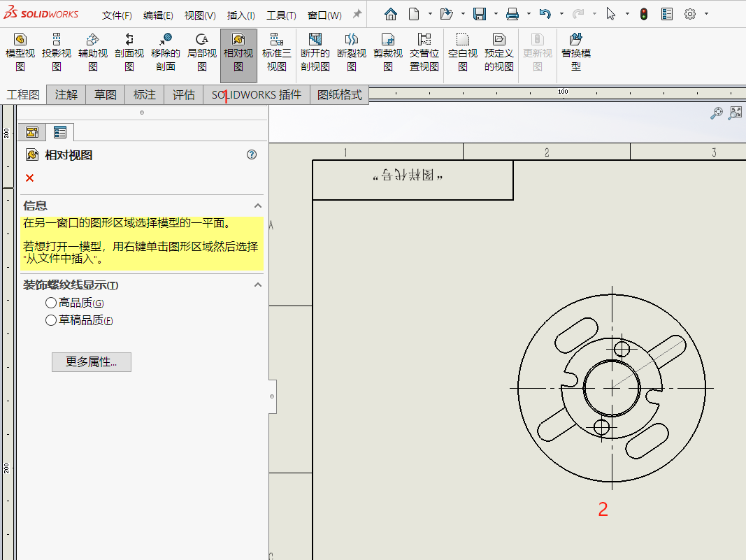Click the circular drawing view in sheet

[x=612, y=388]
